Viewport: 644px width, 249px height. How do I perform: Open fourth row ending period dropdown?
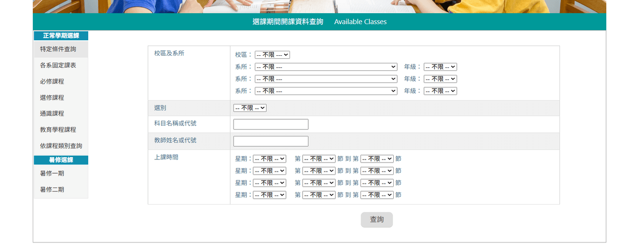point(377,195)
